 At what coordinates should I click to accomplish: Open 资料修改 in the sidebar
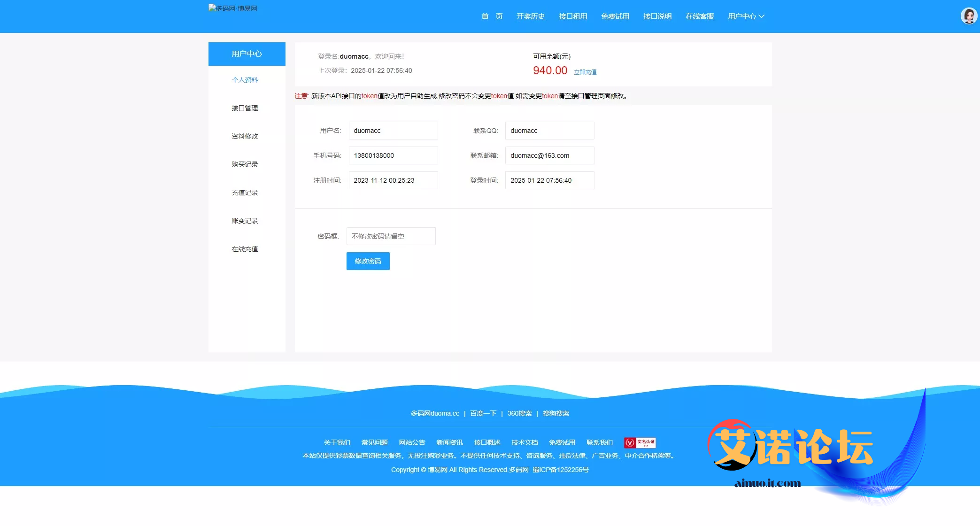(245, 136)
